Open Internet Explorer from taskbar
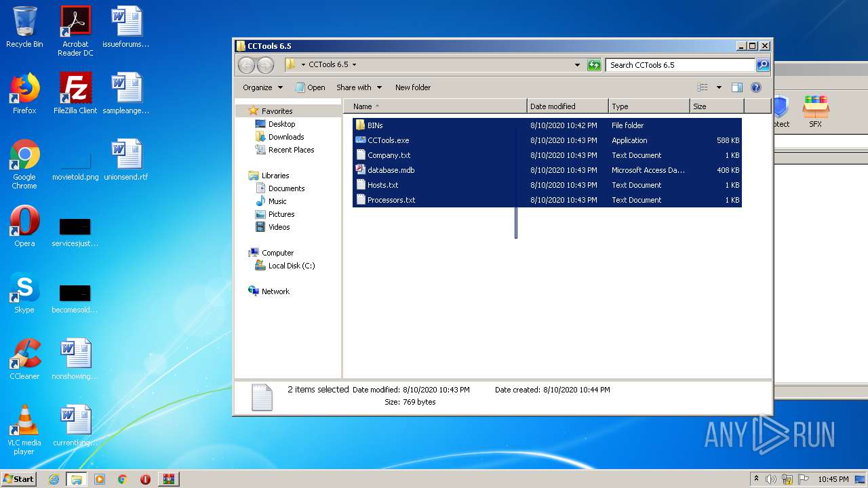 click(x=54, y=479)
